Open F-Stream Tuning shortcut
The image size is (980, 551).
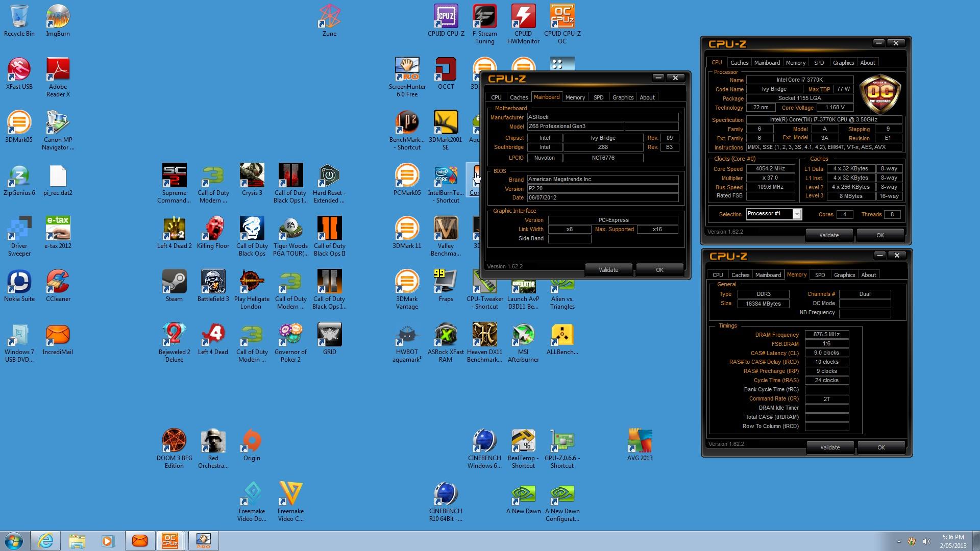[x=484, y=24]
